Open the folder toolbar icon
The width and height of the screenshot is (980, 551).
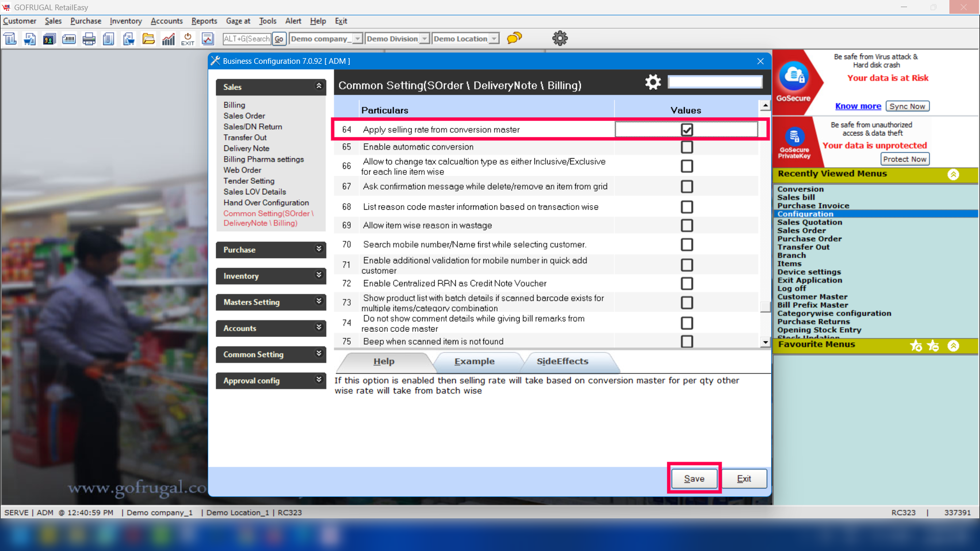[x=149, y=39]
